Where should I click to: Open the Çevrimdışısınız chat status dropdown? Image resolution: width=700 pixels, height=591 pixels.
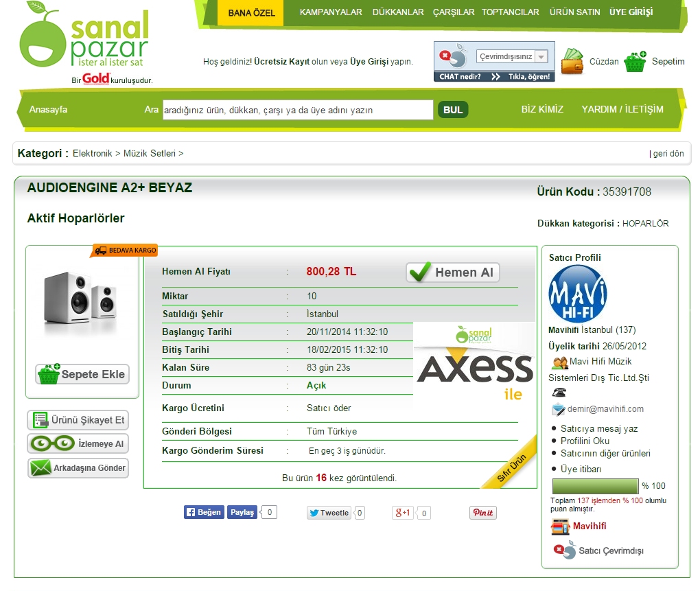coord(511,57)
